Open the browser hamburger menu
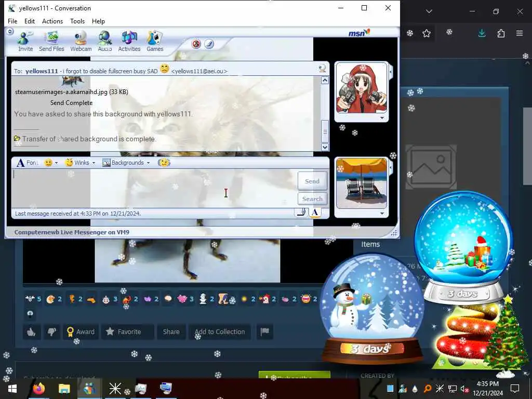This screenshot has height=399, width=532. 520,33
